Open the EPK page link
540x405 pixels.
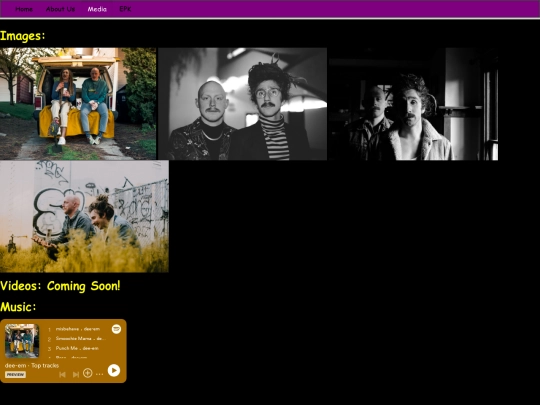(125, 9)
